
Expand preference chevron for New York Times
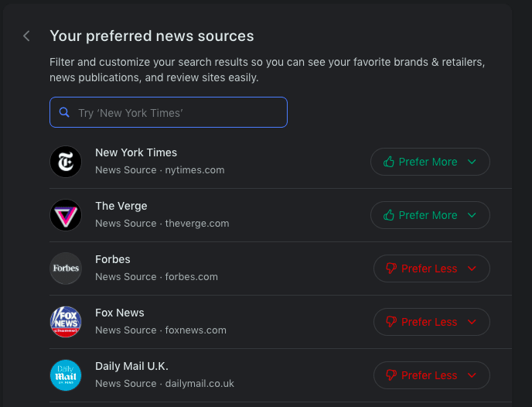click(472, 162)
